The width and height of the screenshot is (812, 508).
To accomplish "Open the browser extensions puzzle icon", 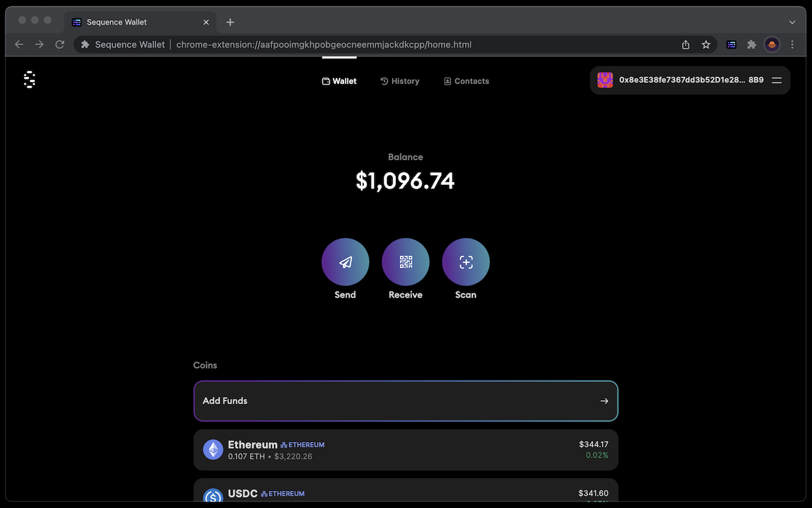I will (x=752, y=44).
